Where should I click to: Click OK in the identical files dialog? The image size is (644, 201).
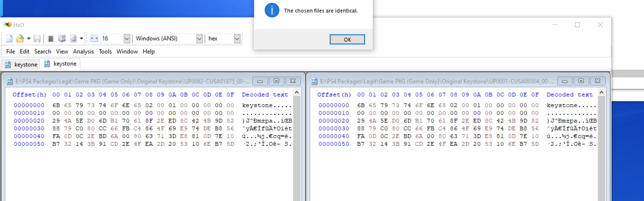tap(347, 39)
